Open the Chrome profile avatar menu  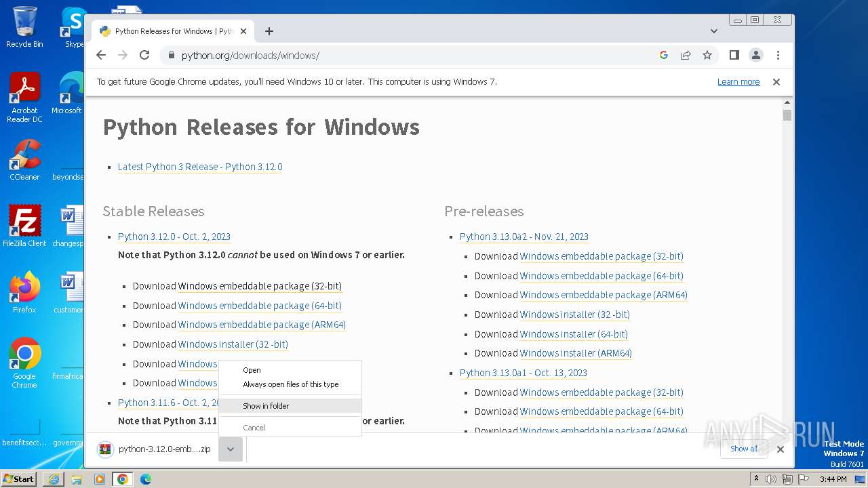tap(755, 55)
